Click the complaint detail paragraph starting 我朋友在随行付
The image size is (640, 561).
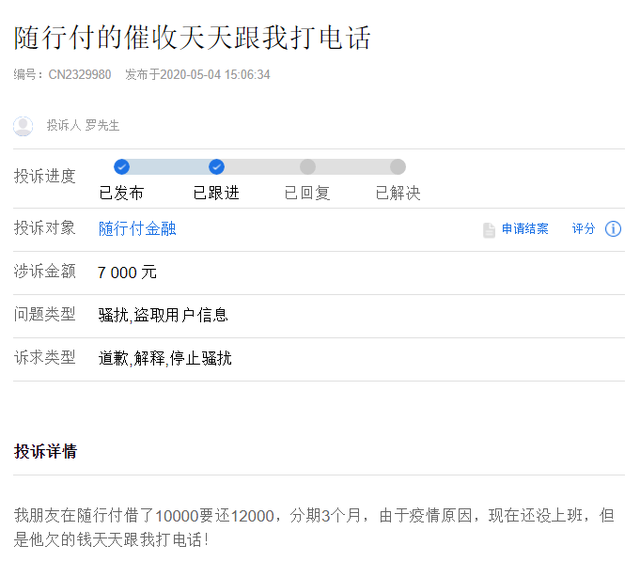tap(314, 528)
